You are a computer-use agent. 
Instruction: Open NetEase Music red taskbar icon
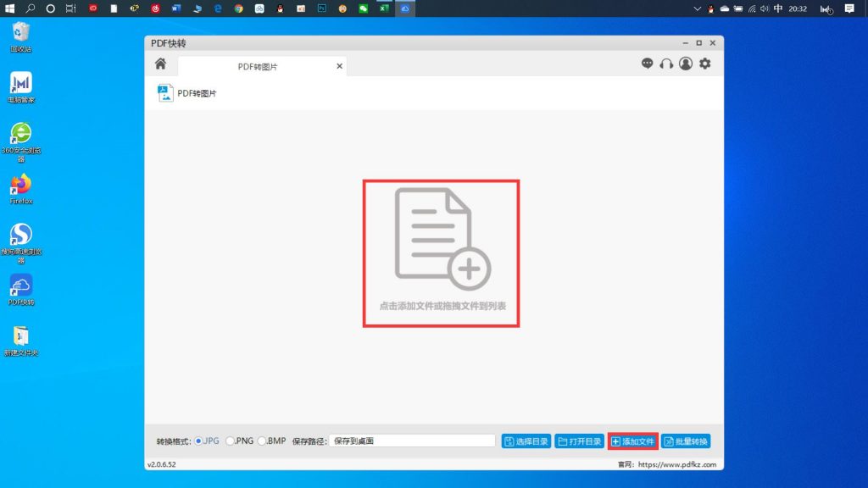(x=156, y=8)
